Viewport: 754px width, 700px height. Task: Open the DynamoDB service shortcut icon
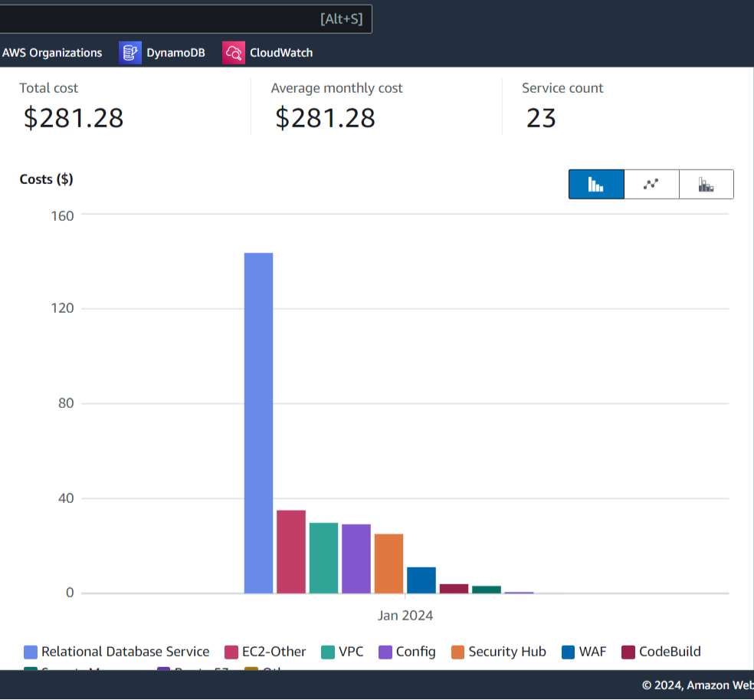coord(131,53)
